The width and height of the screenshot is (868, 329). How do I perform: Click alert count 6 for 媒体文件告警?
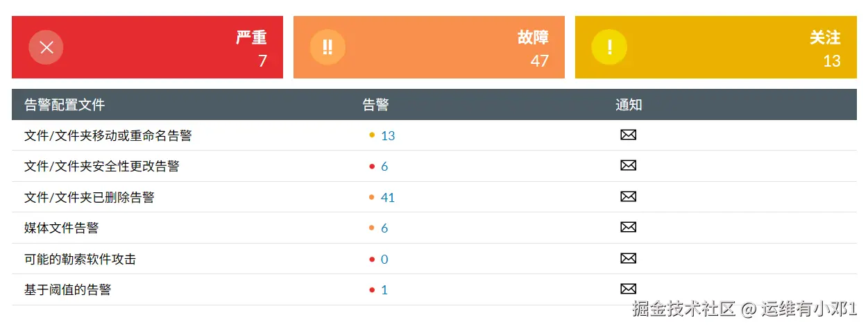pos(384,228)
